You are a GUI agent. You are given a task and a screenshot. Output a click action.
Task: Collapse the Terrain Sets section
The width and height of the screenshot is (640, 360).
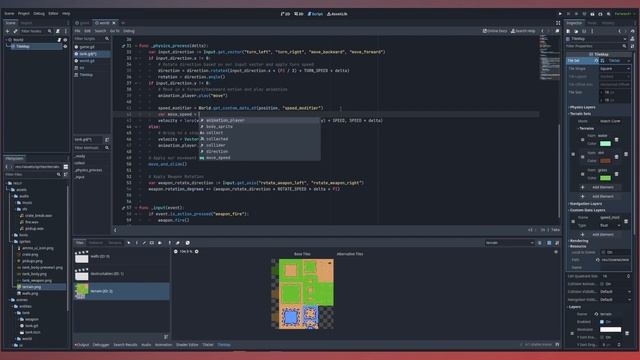[x=580, y=114]
